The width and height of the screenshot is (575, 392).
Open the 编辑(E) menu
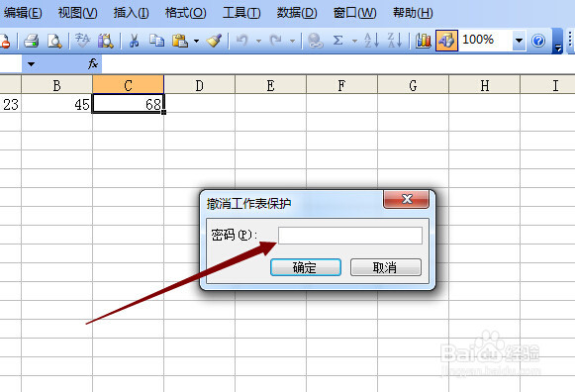coord(23,13)
